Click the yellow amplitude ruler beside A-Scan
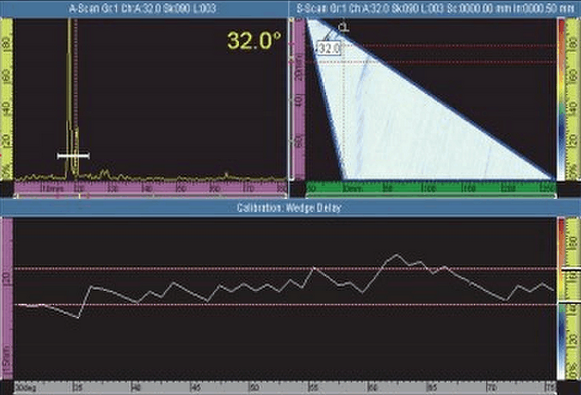 (x=7, y=99)
